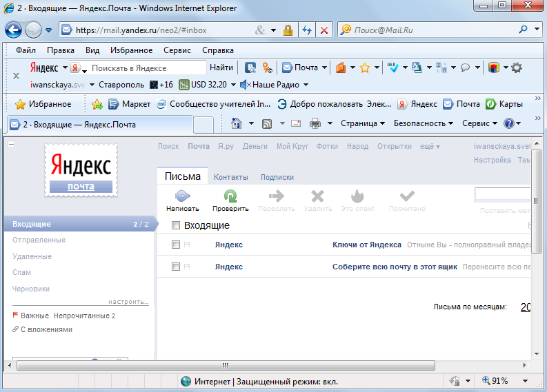
Task: Click the security padlock icon in address bar
Action: [x=288, y=30]
